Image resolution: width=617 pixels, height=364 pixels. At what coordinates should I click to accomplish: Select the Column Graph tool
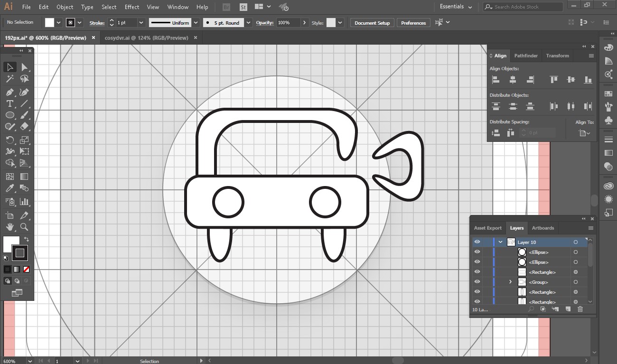(x=25, y=202)
